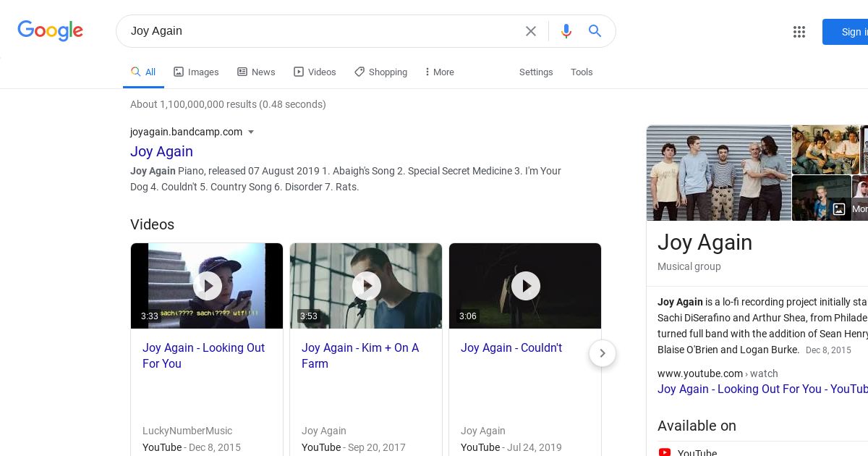Screen dimensions: 868x456
Task: Click Sep 20, 2017 video date
Action: click(376, 447)
